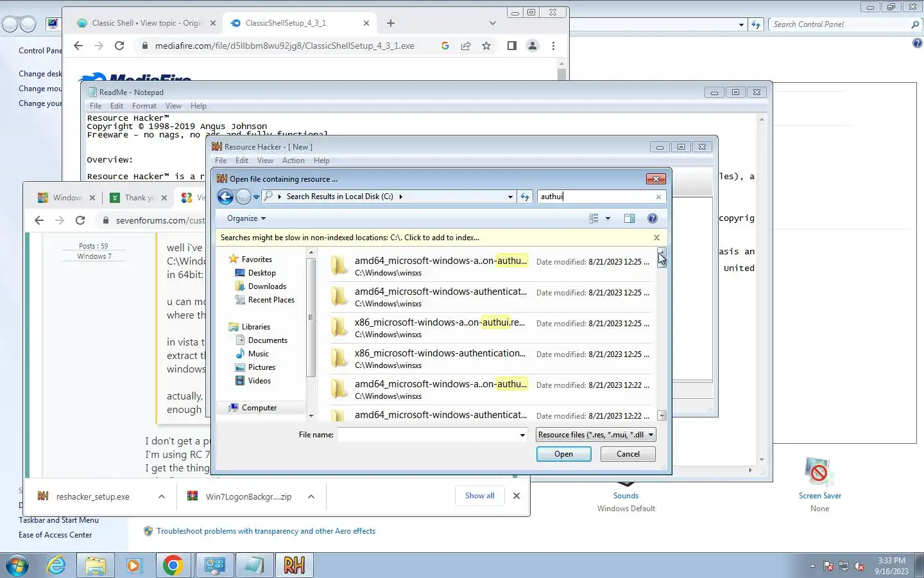The width and height of the screenshot is (924, 578).
Task: Open dialog help icon
Action: pyautogui.click(x=653, y=218)
